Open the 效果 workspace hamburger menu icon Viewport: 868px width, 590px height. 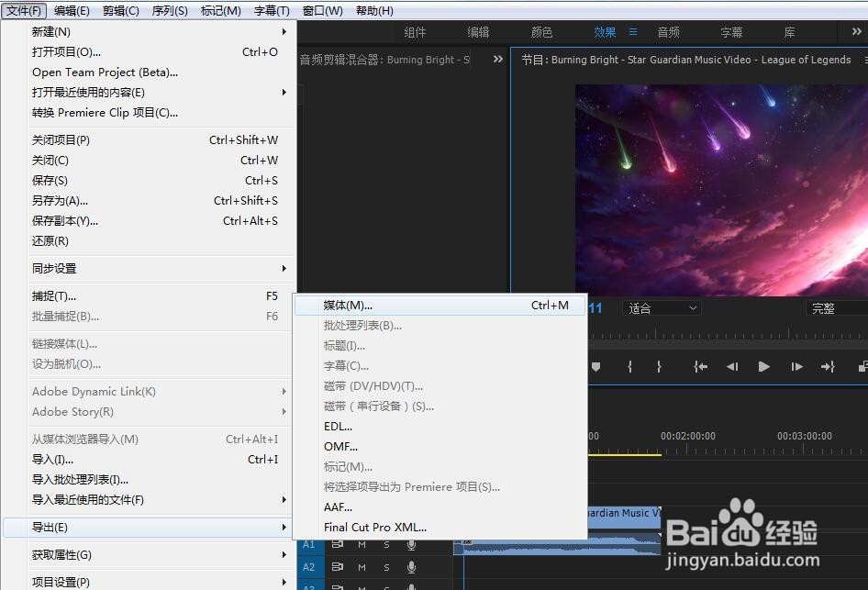click(x=633, y=32)
